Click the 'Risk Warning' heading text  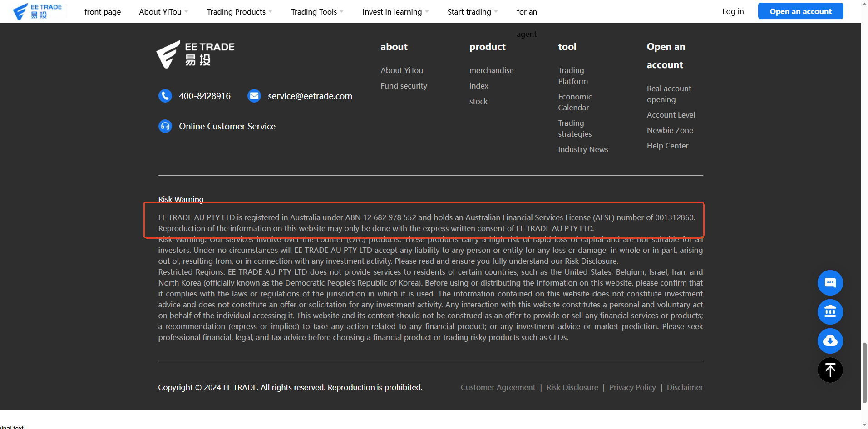click(x=181, y=199)
